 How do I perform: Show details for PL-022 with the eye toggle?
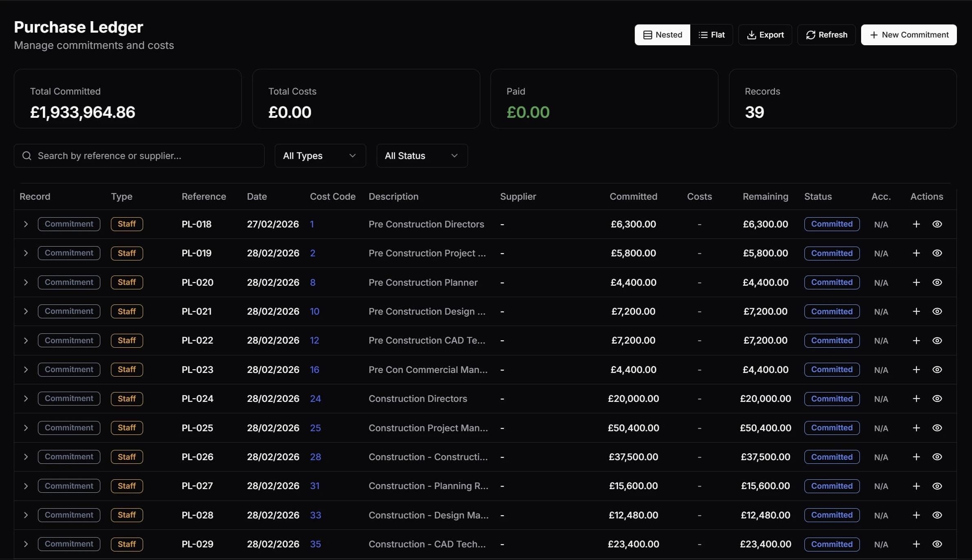click(x=937, y=340)
